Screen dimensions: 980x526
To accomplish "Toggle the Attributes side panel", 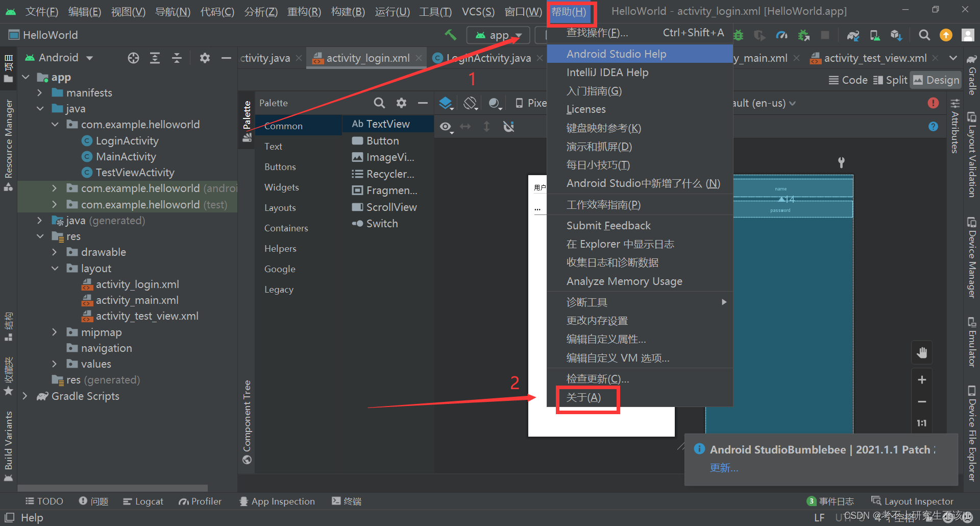I will 954,127.
